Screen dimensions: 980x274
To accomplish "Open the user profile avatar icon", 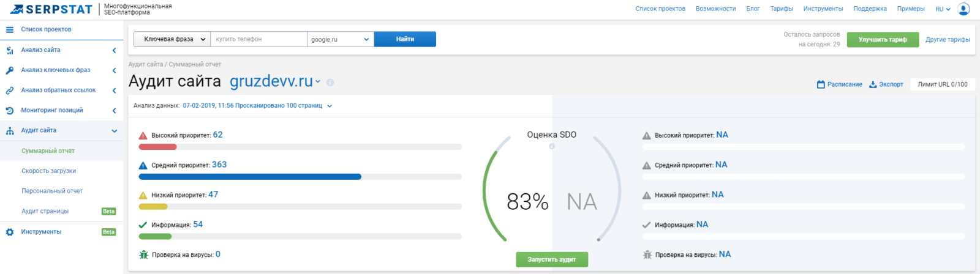I will 963,9.
